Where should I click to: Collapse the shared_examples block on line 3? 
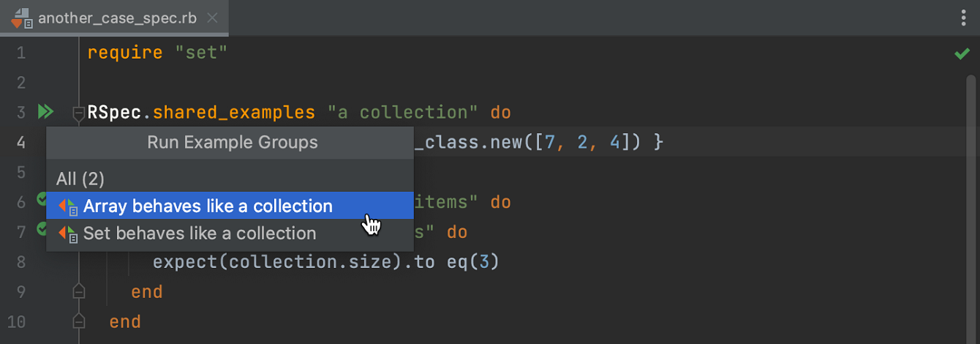(78, 113)
